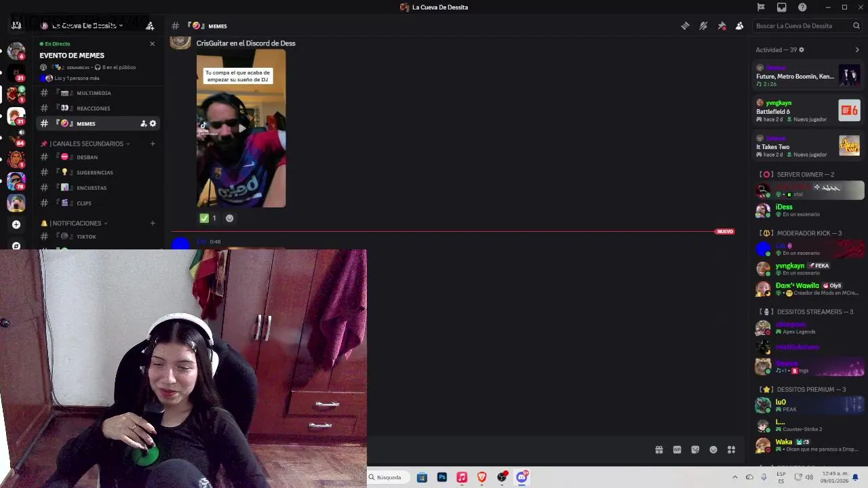Show hidden system tray icons
Viewport: 868px width, 488px height.
(x=734, y=477)
